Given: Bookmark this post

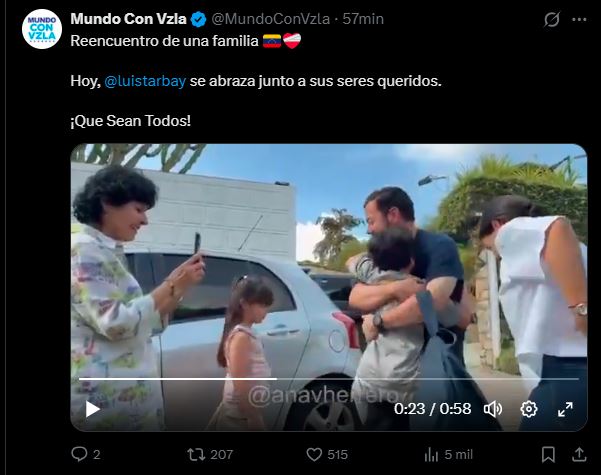Looking at the screenshot, I should pyautogui.click(x=548, y=454).
